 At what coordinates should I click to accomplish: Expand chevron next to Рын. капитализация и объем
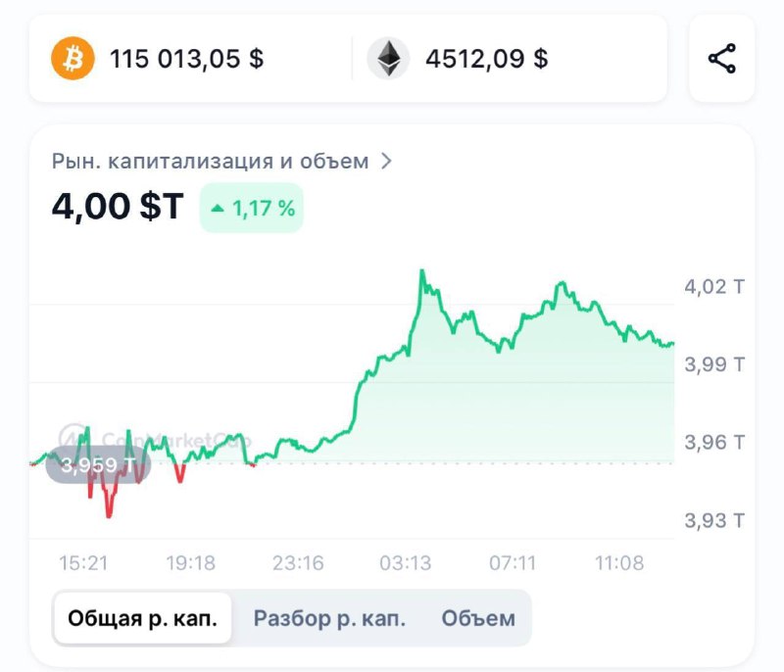(x=386, y=161)
